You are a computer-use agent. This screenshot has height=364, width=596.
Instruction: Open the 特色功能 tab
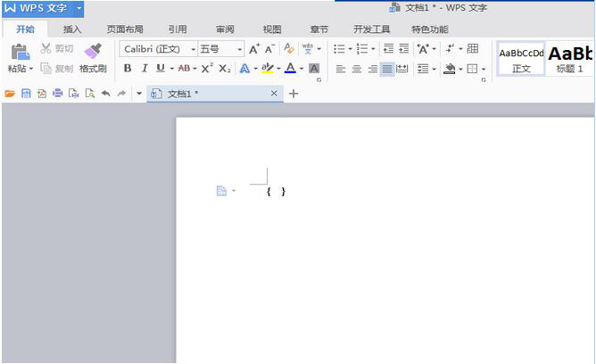430,29
